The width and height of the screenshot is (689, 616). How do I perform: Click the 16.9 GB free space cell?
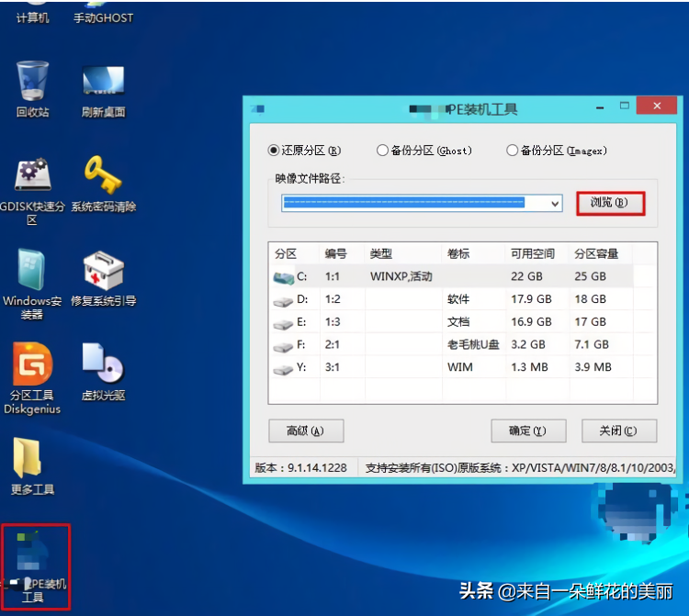(531, 322)
